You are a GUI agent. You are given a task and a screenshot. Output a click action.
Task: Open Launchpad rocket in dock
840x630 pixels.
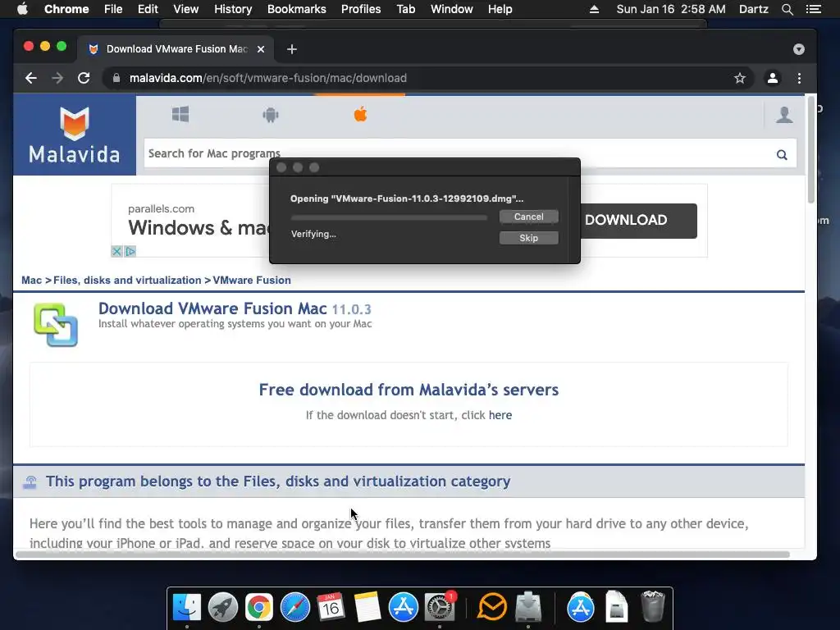coord(223,607)
